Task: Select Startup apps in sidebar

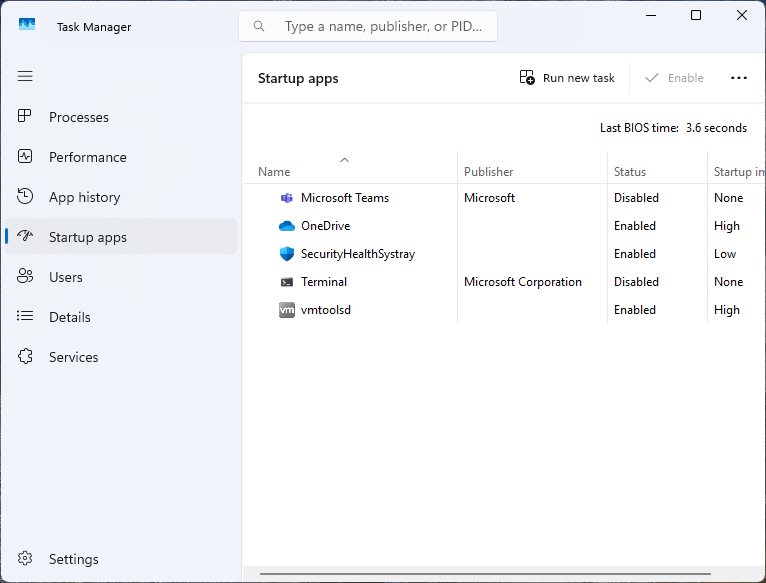Action: click(x=121, y=237)
